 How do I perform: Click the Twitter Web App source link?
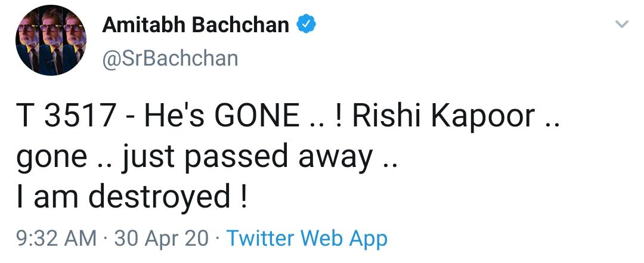(x=307, y=239)
